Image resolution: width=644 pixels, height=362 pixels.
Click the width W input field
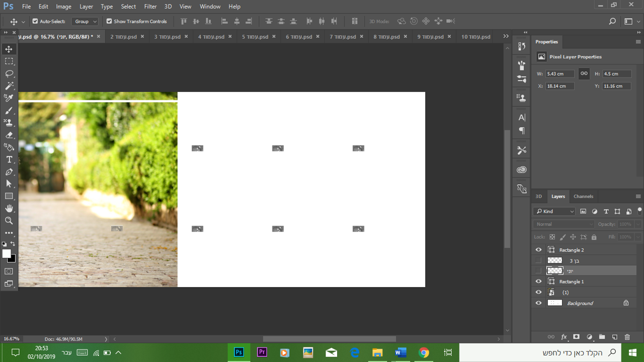pyautogui.click(x=560, y=74)
